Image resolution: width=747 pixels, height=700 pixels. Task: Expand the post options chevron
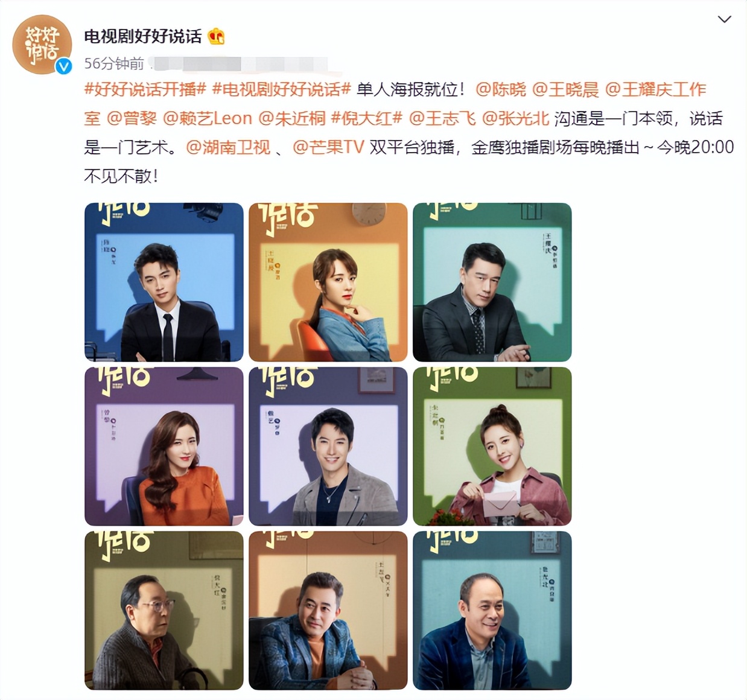coord(724,19)
